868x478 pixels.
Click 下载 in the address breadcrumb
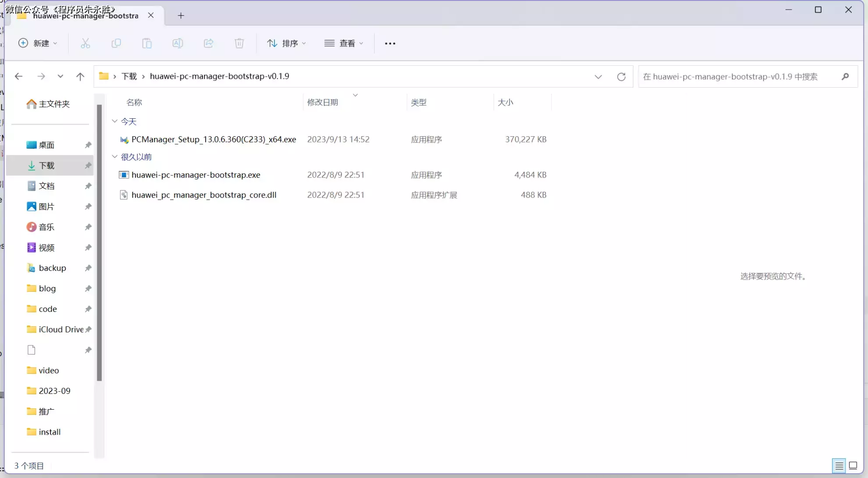[x=129, y=77]
